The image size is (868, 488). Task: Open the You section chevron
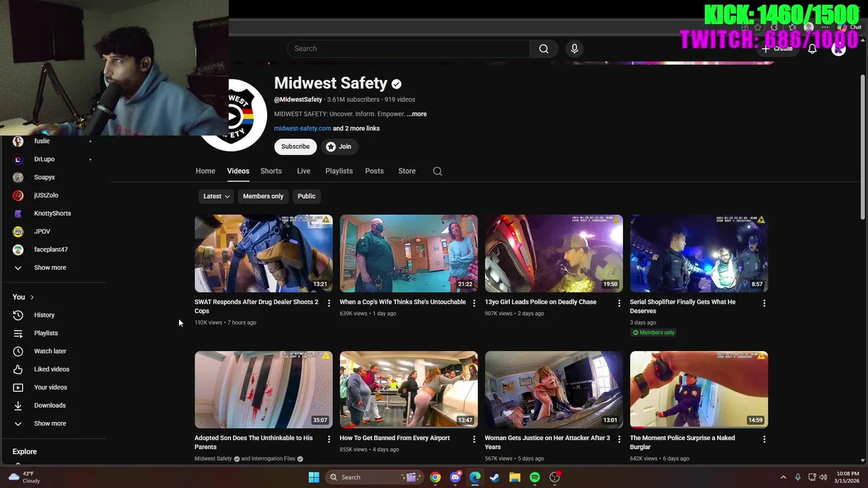tap(32, 298)
